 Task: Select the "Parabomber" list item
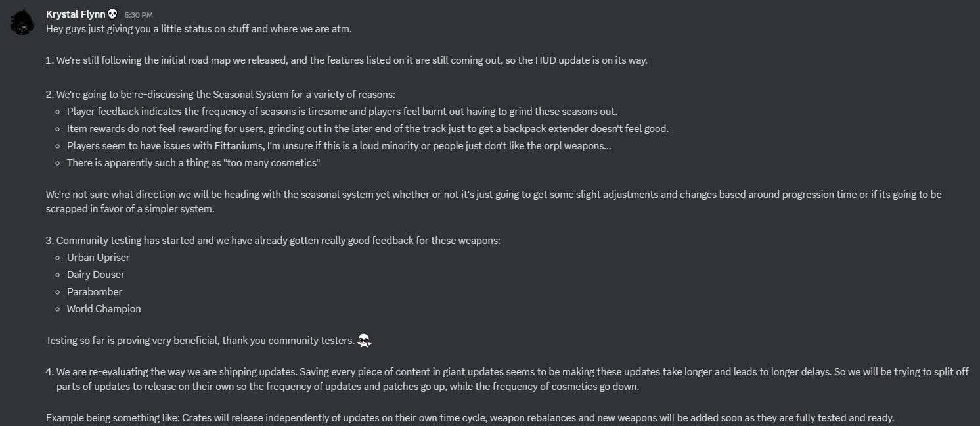tap(95, 292)
